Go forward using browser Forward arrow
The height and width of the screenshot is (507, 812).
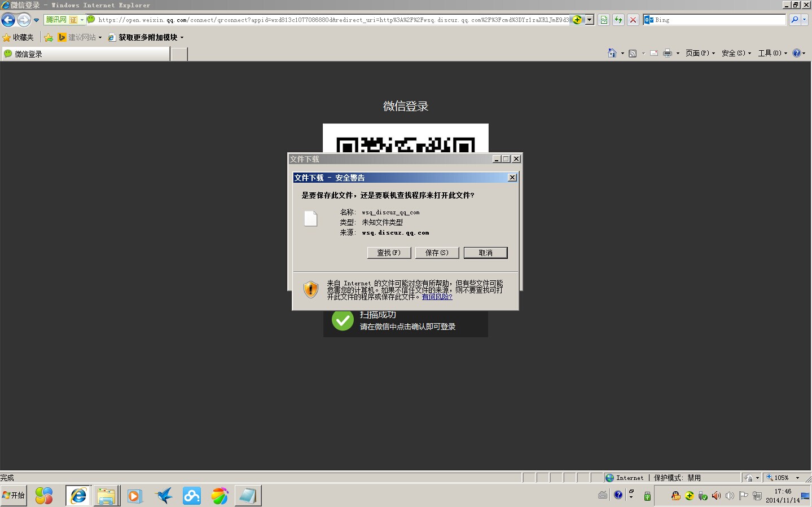coord(24,20)
